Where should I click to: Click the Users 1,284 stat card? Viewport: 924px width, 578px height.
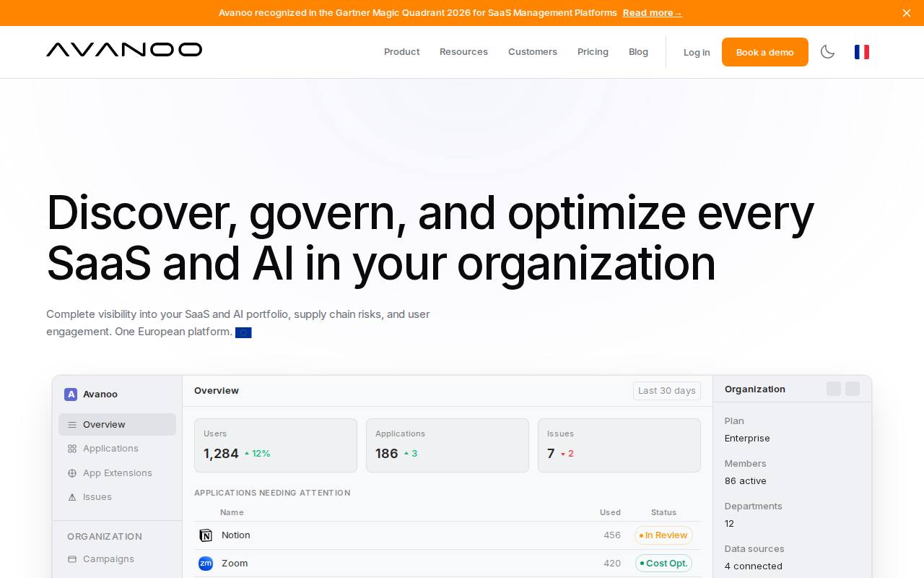(276, 446)
